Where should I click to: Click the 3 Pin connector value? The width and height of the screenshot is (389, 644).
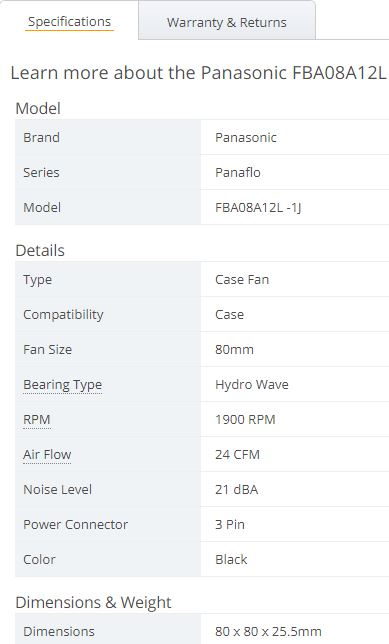pos(230,524)
